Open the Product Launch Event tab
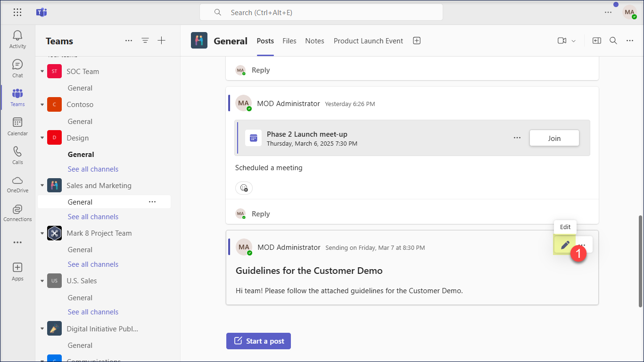644x362 pixels. [368, 41]
